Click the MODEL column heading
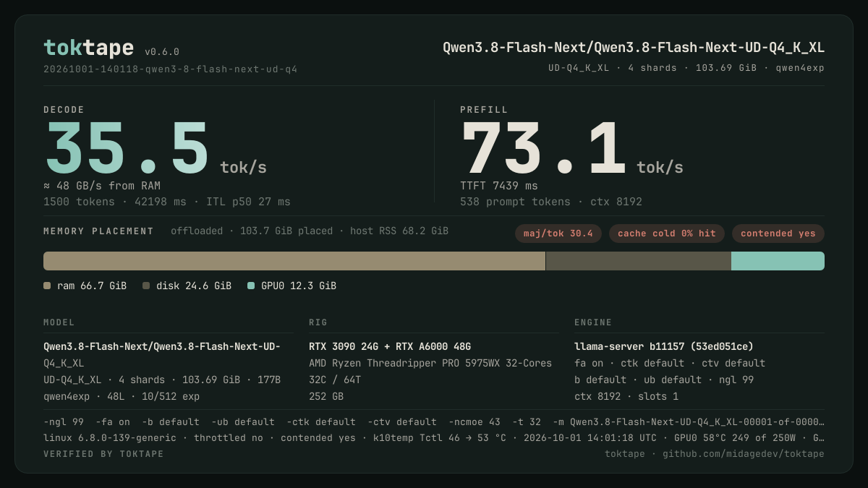This screenshot has width=868, height=488. 59,322
